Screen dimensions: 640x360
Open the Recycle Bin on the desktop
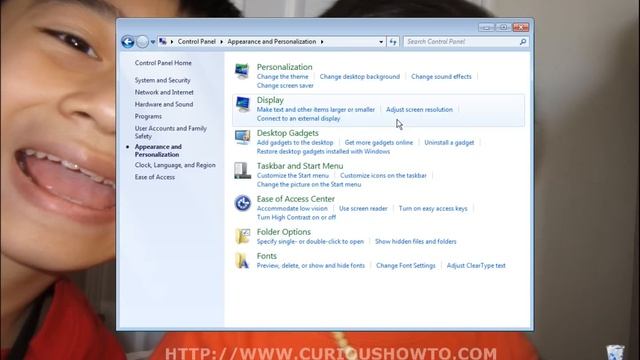(615, 352)
